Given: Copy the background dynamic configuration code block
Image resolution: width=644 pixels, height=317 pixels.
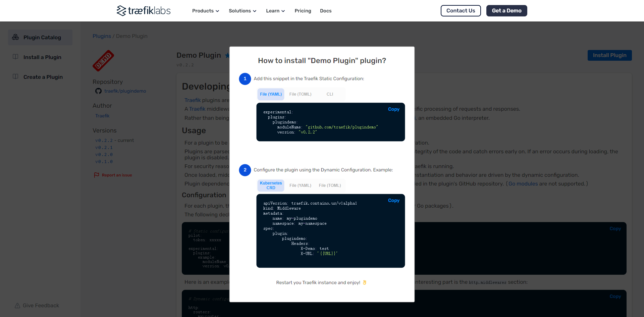Looking at the screenshot, I should (615, 297).
